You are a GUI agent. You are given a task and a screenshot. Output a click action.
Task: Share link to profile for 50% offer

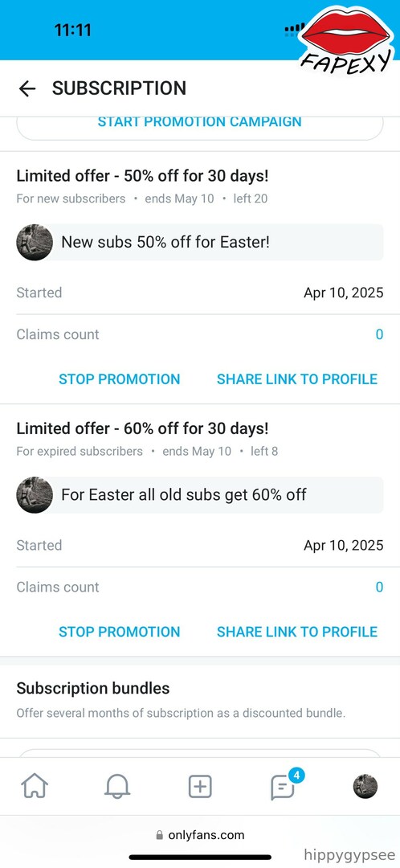(297, 379)
